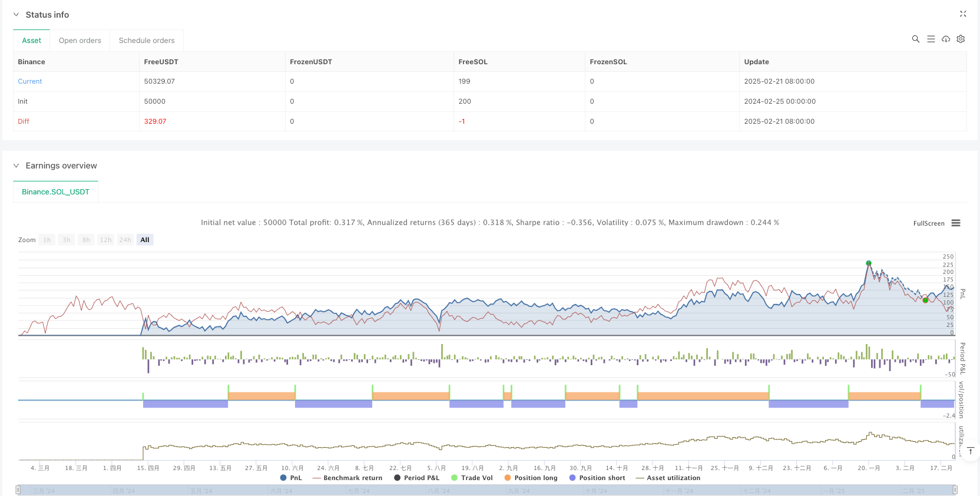Toggle the Asset utilization legend item
The image size is (980, 496).
(668, 478)
